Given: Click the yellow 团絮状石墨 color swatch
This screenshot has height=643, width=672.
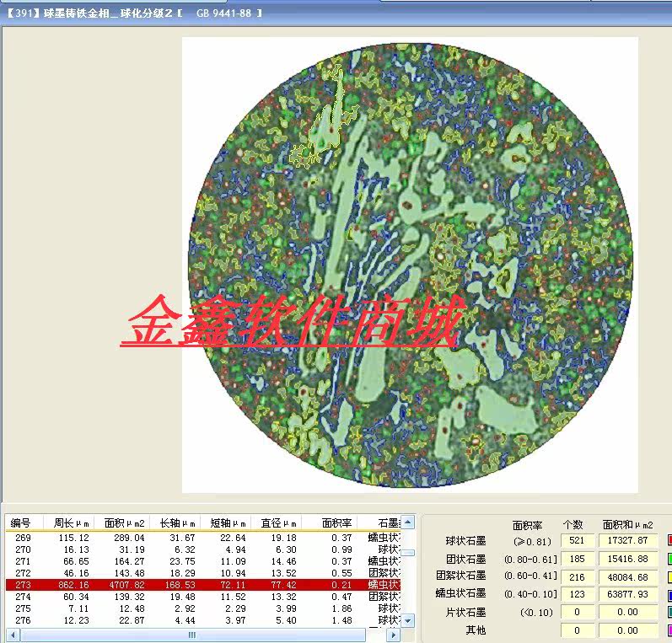Looking at the screenshot, I should pyautogui.click(x=669, y=576).
